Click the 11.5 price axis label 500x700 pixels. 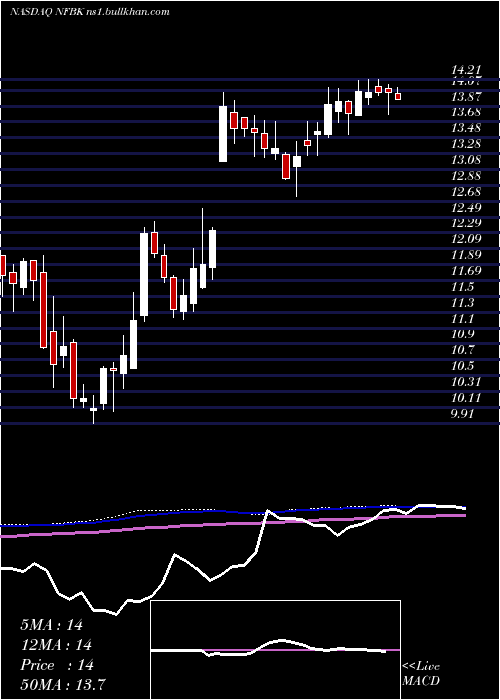point(462,287)
